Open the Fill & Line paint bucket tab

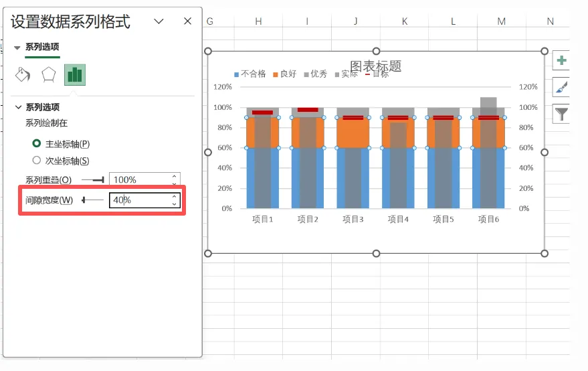click(x=23, y=74)
